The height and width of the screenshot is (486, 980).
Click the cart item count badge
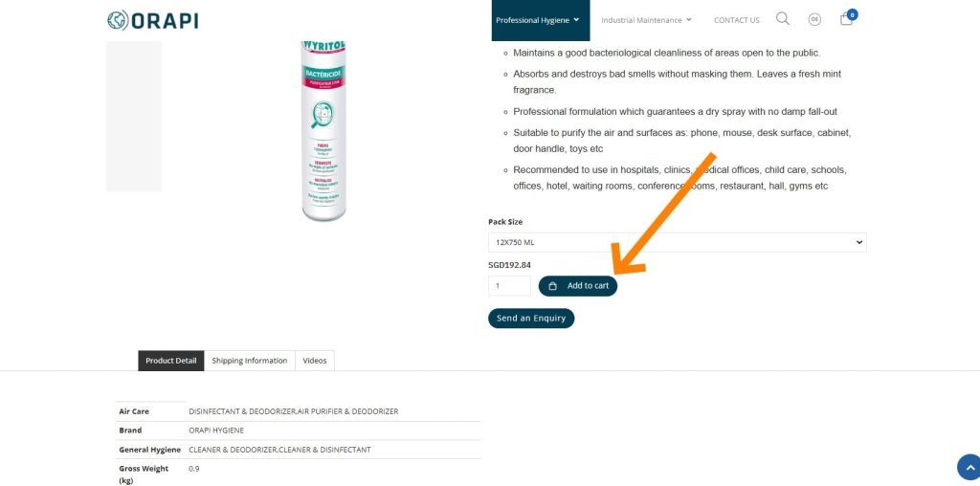point(853,14)
